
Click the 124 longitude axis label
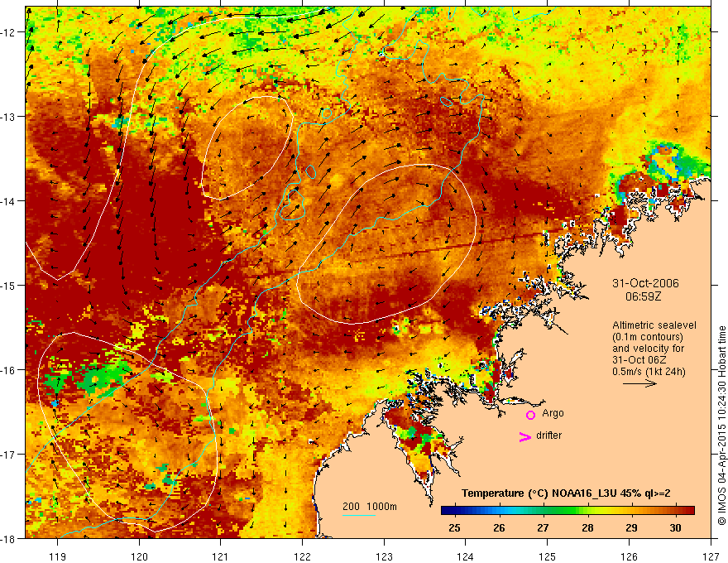(466, 556)
